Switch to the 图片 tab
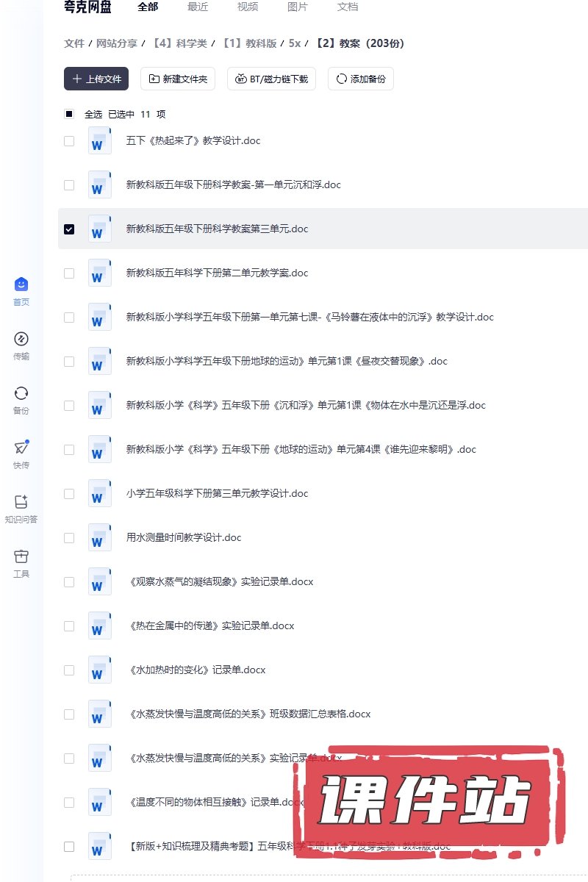Screen dimensions: 588x882 (298, 7)
